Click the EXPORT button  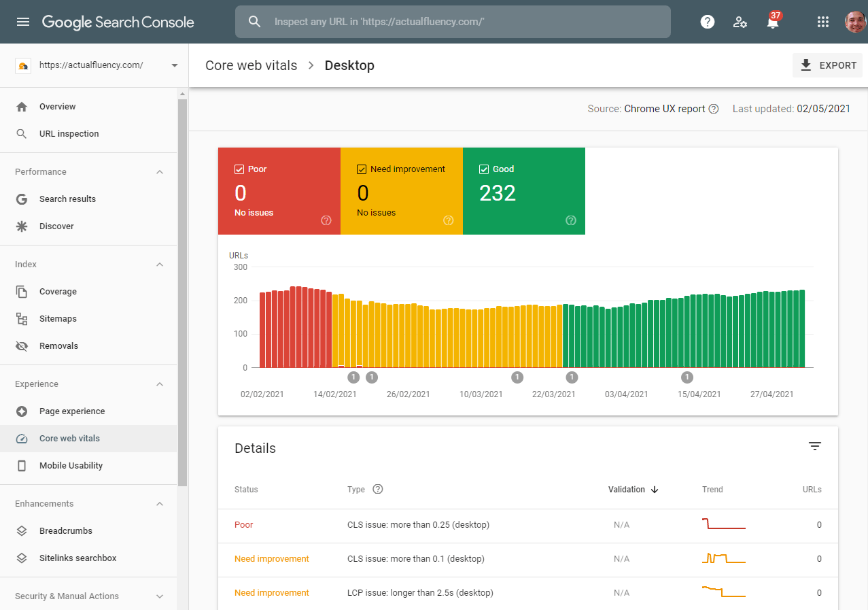pyautogui.click(x=827, y=65)
